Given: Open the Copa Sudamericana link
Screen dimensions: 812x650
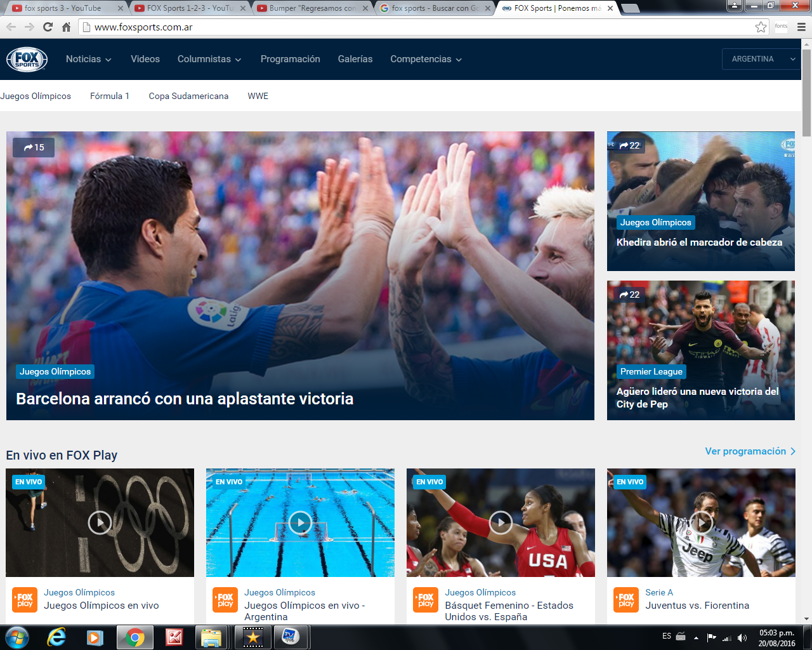Looking at the screenshot, I should click(188, 96).
